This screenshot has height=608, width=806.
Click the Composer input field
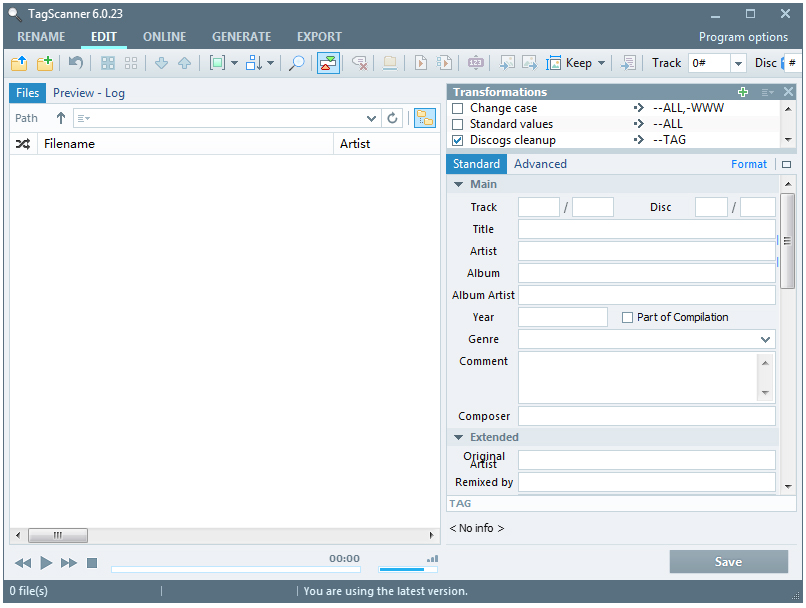(647, 416)
